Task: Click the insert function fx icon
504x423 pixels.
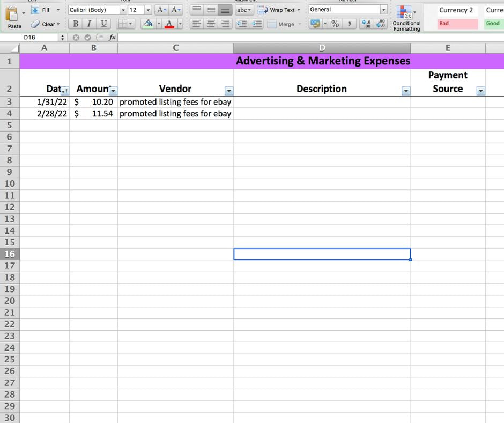Action: (112, 38)
